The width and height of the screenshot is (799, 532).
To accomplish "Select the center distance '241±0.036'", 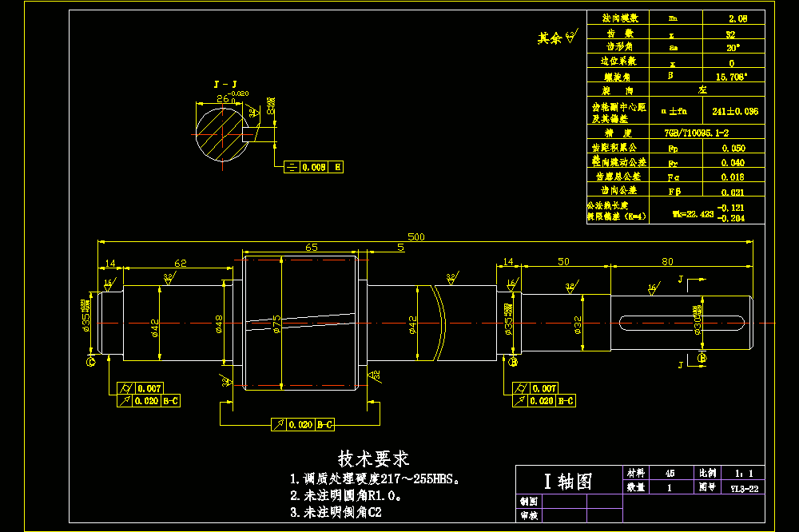I will point(735,111).
